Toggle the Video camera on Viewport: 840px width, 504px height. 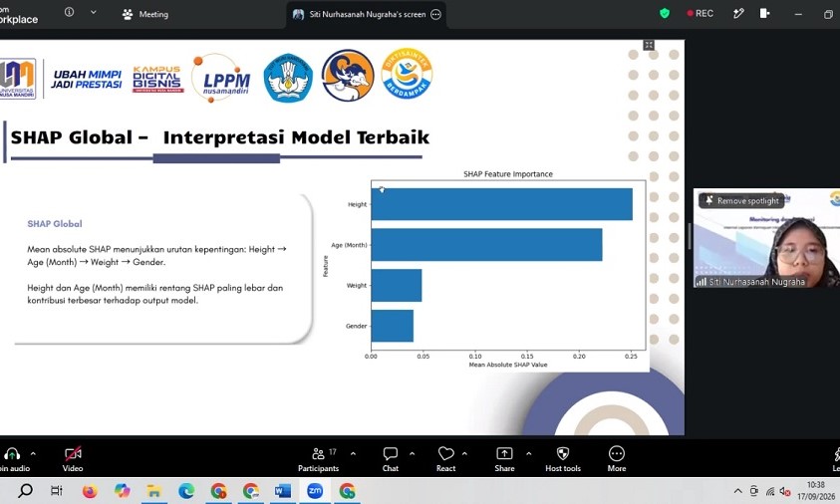pyautogui.click(x=73, y=459)
